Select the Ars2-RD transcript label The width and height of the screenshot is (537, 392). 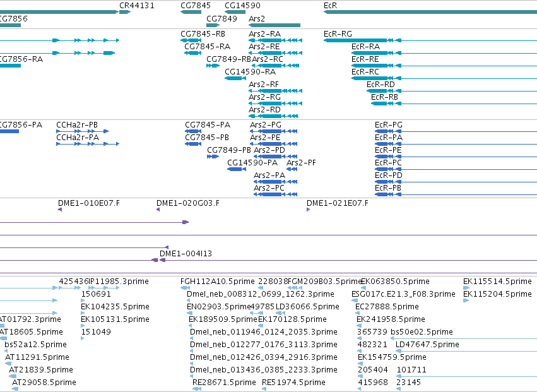(265, 110)
